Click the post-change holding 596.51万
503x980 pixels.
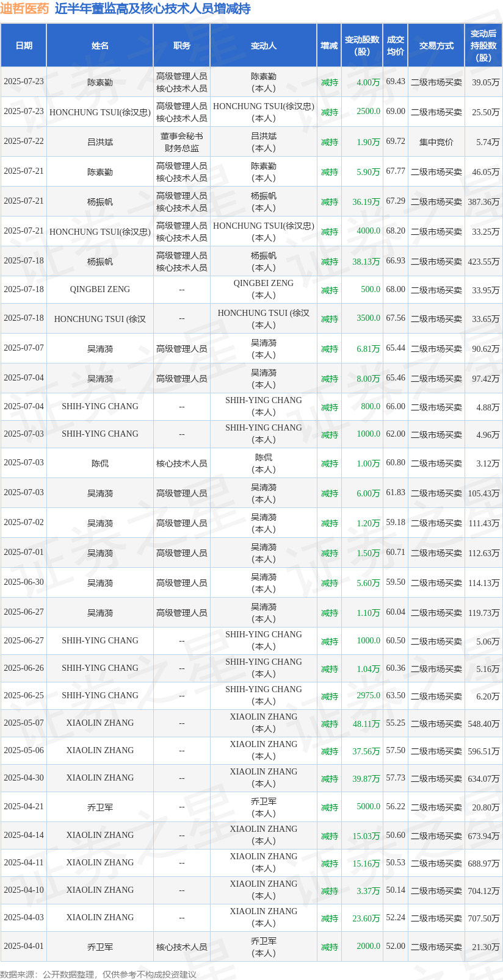pos(483,751)
